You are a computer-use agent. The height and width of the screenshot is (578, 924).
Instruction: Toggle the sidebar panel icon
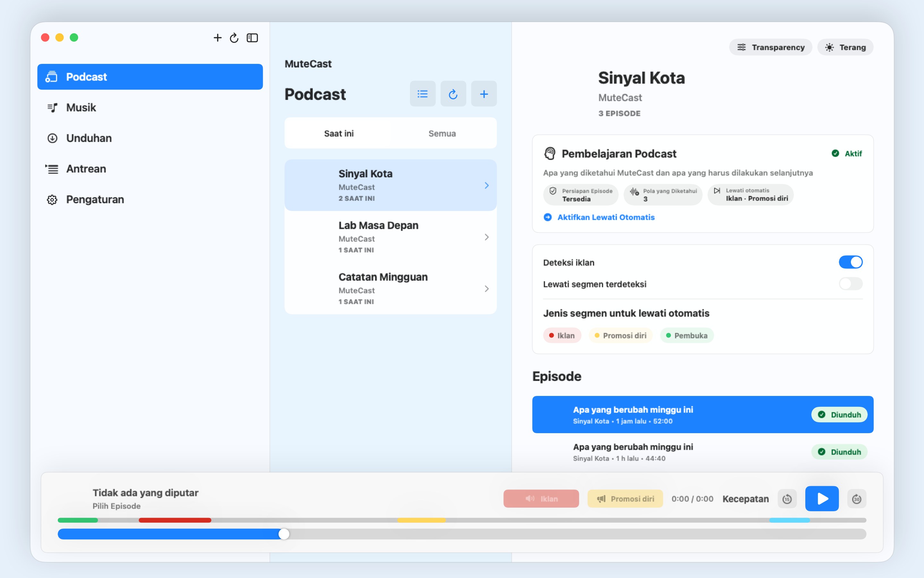point(252,38)
